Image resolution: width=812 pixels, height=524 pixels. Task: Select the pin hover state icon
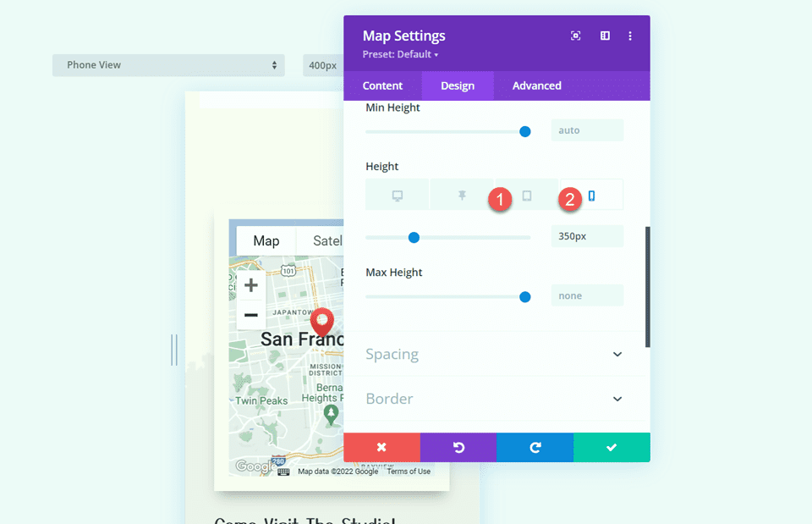coord(462,196)
